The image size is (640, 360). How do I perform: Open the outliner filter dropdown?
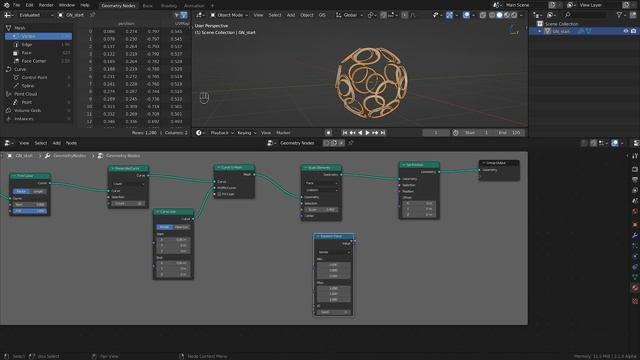(621, 15)
